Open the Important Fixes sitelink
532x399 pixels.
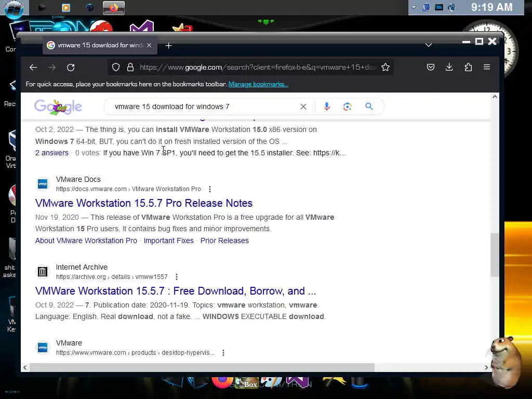tap(169, 241)
